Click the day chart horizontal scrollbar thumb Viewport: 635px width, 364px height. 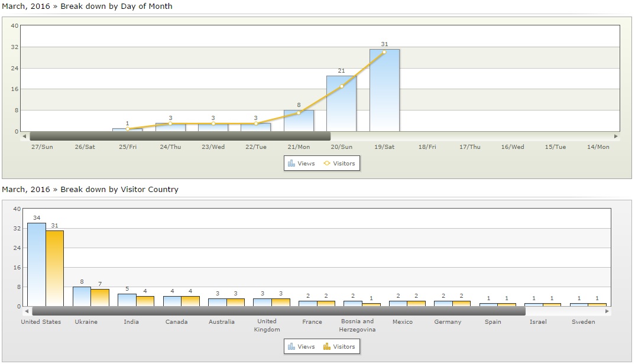coord(180,136)
